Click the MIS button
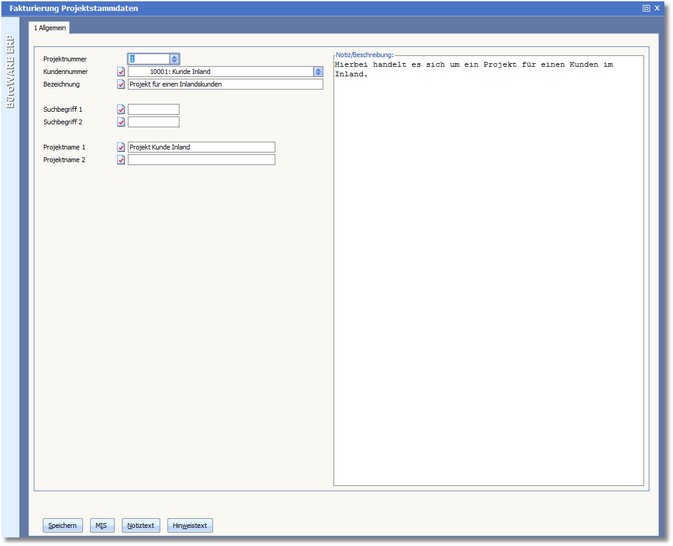673x546 pixels. point(101,525)
